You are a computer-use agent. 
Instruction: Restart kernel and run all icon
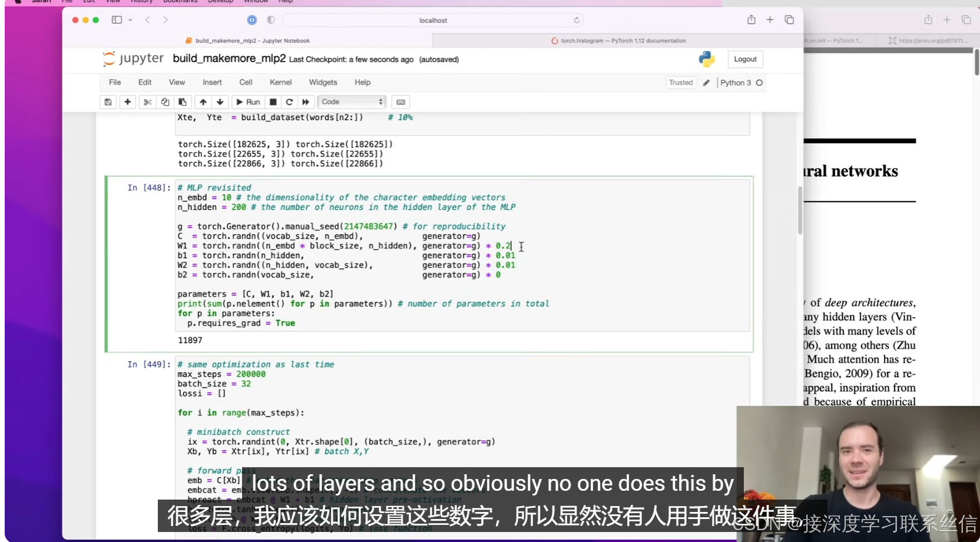pos(306,102)
